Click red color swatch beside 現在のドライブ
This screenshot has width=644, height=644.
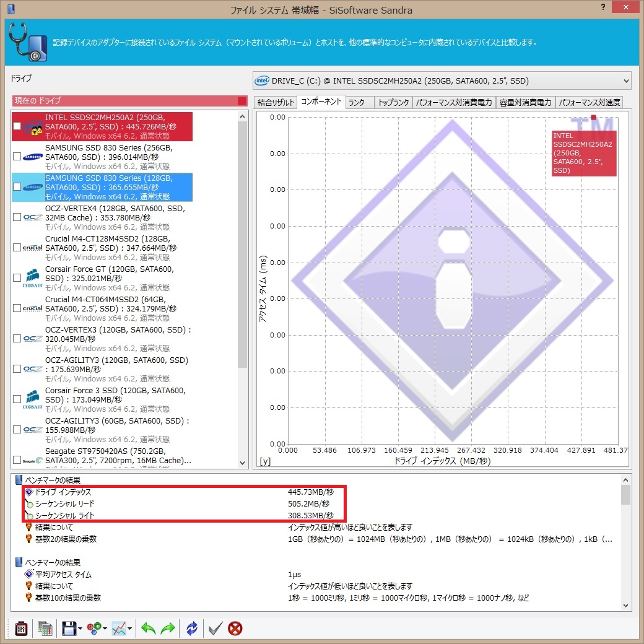coord(242,100)
